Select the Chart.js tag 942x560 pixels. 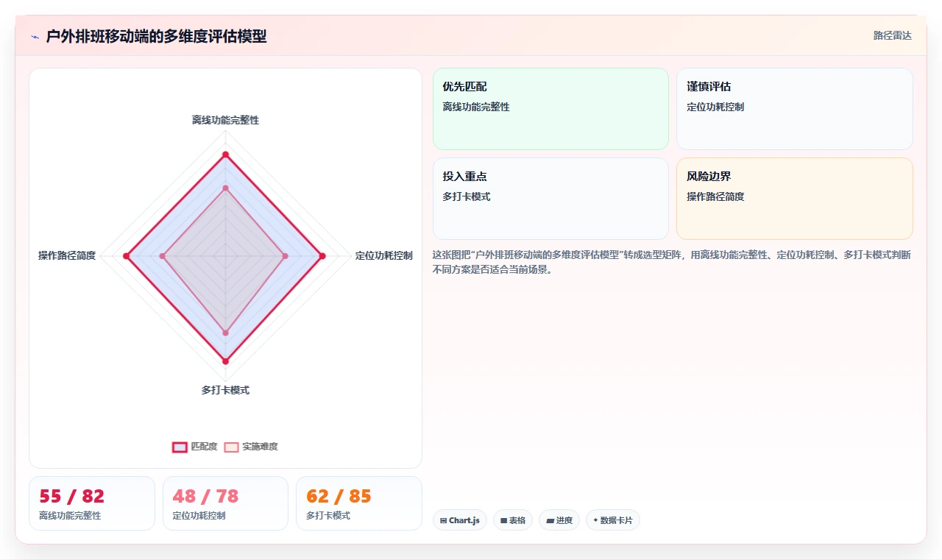[x=460, y=520]
